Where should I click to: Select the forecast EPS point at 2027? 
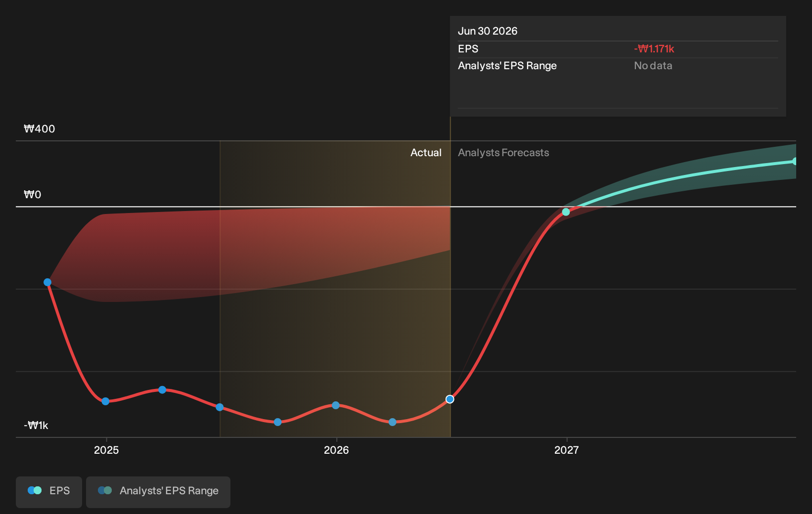point(566,212)
